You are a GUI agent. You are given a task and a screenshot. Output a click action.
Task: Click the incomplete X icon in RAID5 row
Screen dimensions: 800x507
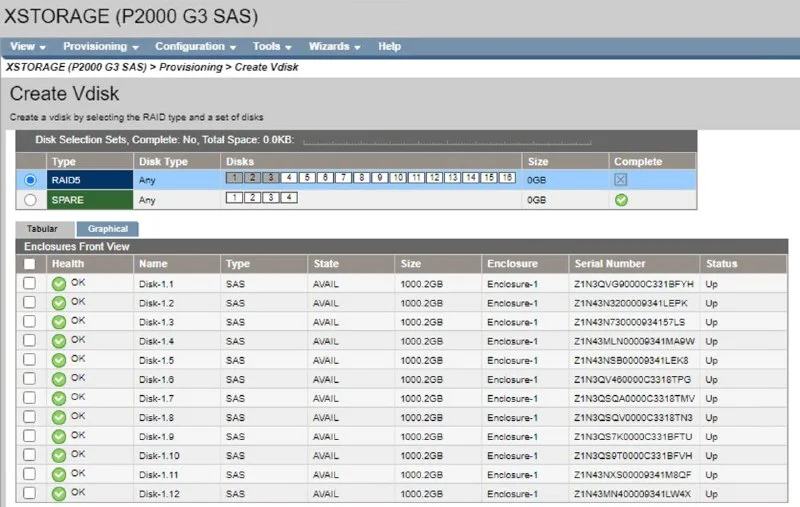coord(621,179)
